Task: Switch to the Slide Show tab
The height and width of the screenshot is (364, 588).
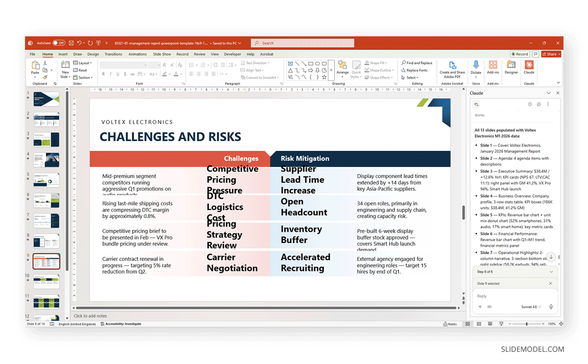Action: (162, 54)
